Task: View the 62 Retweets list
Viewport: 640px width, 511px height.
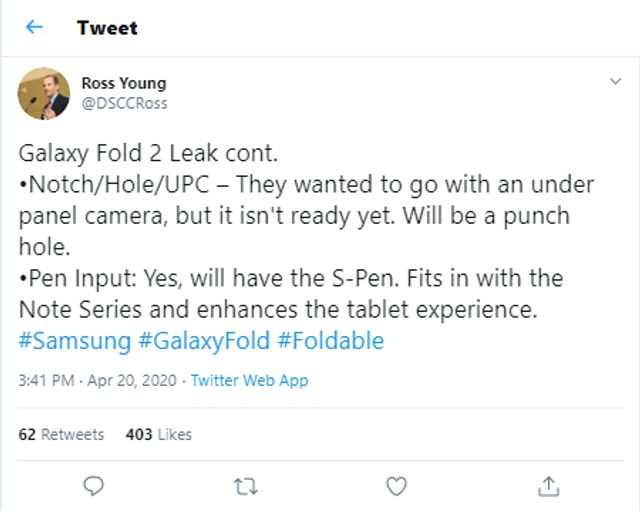Action: [x=61, y=434]
